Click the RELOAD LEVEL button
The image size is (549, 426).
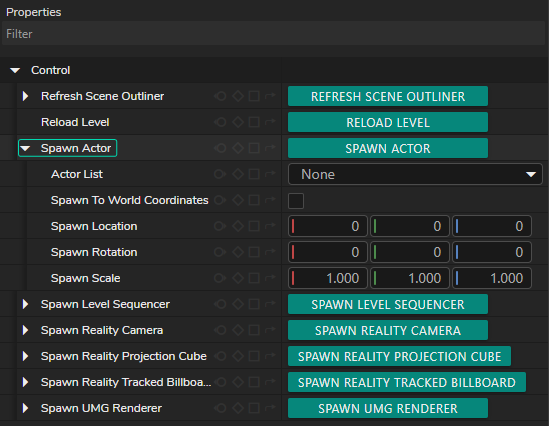[x=388, y=122]
